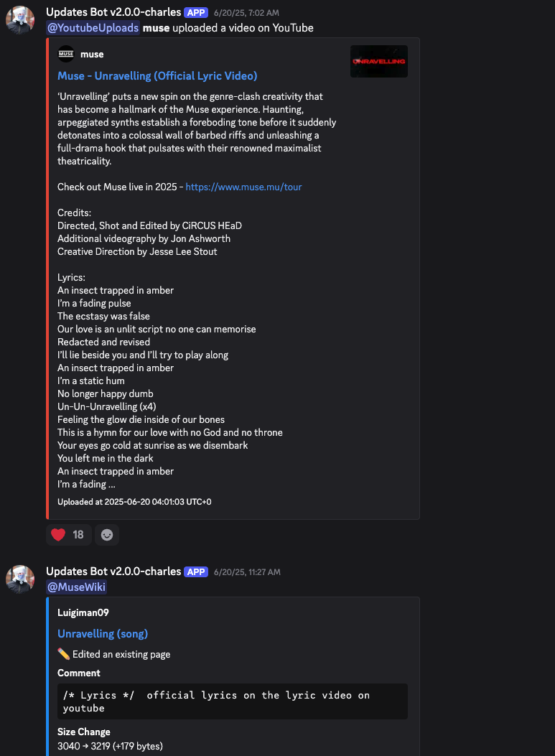Click the 7:02 AM message timestamp
The image size is (555, 756).
tap(246, 13)
